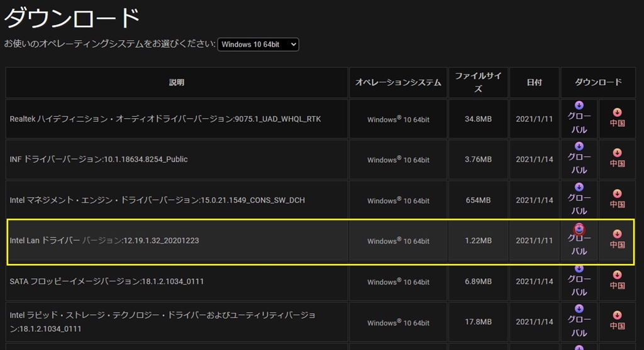Click the オペレーションシステム column header
644x350 pixels.
[x=398, y=82]
